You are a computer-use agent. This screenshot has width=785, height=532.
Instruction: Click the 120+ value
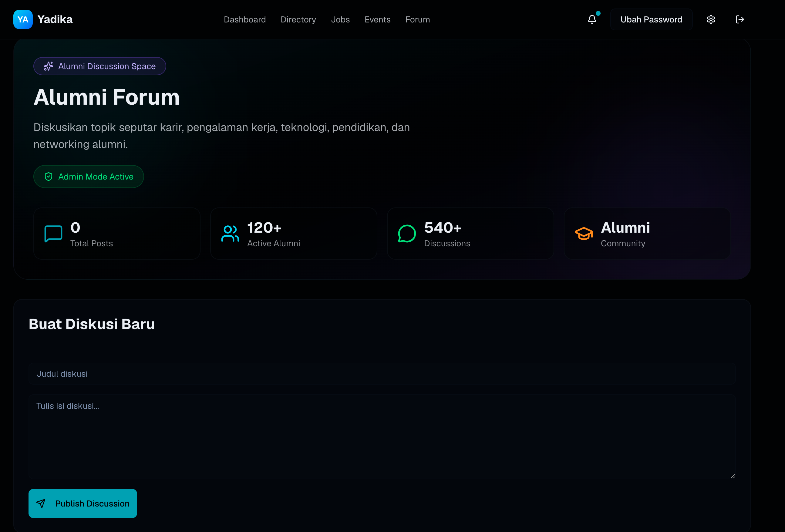264,228
